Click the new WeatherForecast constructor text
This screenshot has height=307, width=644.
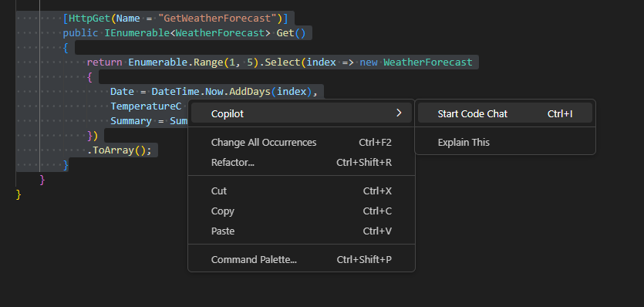(416, 62)
